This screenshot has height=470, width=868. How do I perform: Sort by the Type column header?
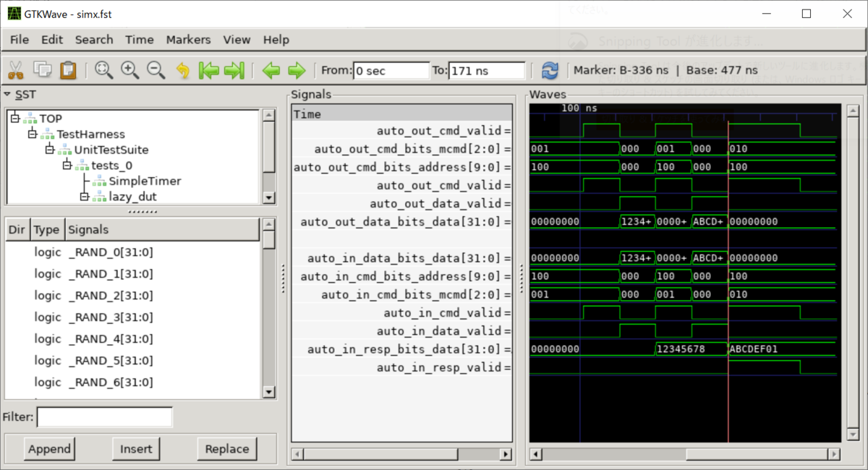pos(46,229)
